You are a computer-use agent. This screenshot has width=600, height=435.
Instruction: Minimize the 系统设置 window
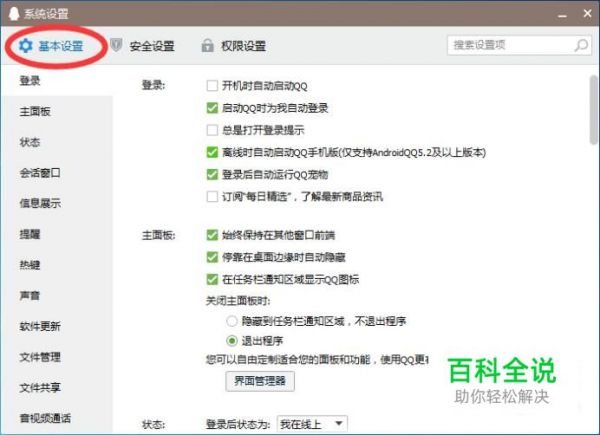pos(562,15)
